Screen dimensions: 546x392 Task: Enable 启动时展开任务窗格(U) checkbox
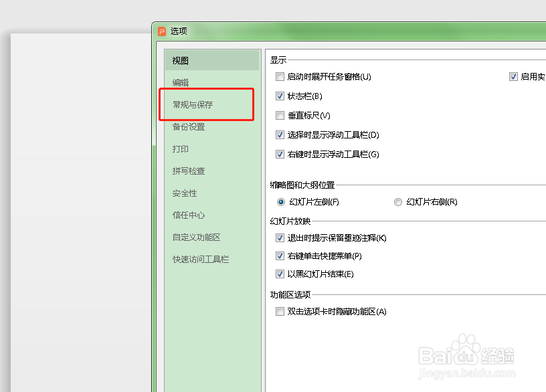[x=280, y=76]
